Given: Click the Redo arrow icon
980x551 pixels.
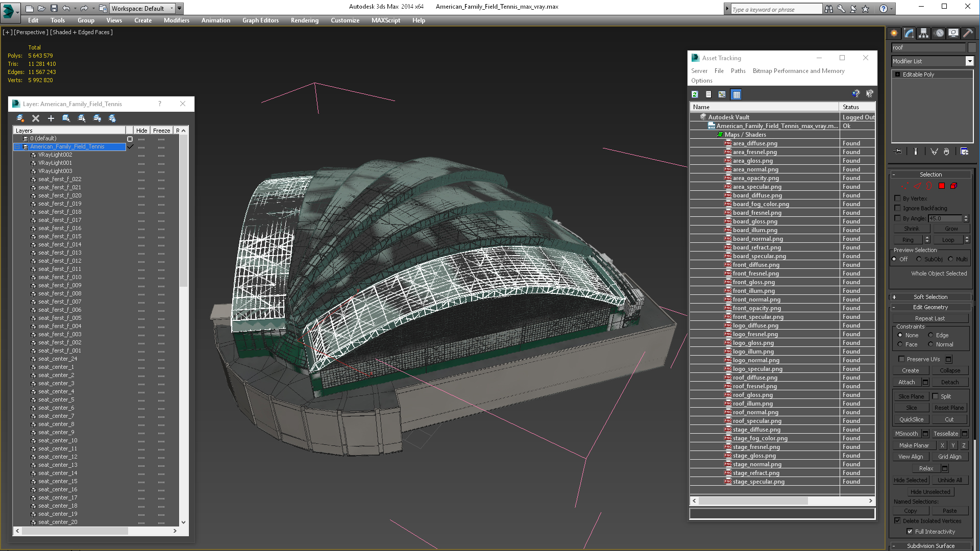Looking at the screenshot, I should click(x=84, y=8).
